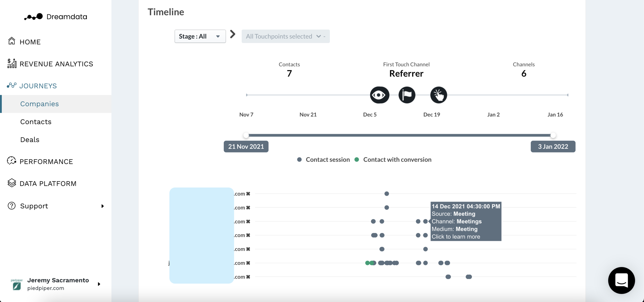Click the 21 Nov 2021 date label
The width and height of the screenshot is (644, 302).
tap(246, 146)
